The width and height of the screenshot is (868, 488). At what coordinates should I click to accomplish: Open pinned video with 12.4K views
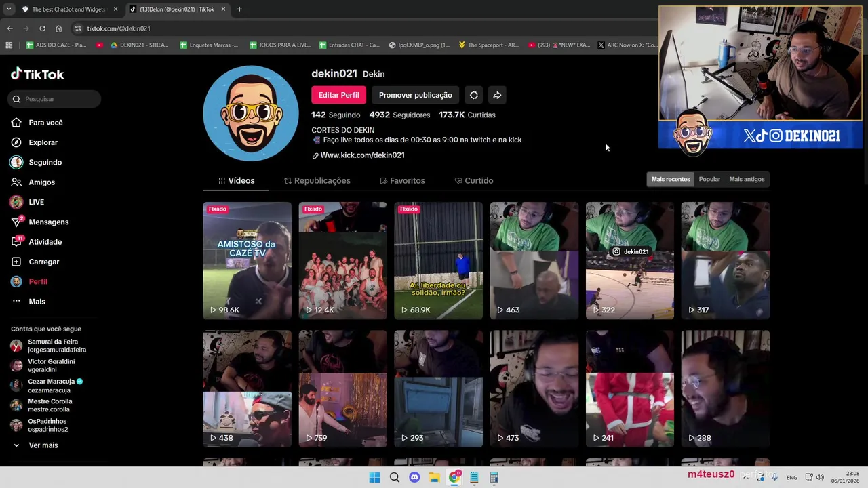pos(342,260)
